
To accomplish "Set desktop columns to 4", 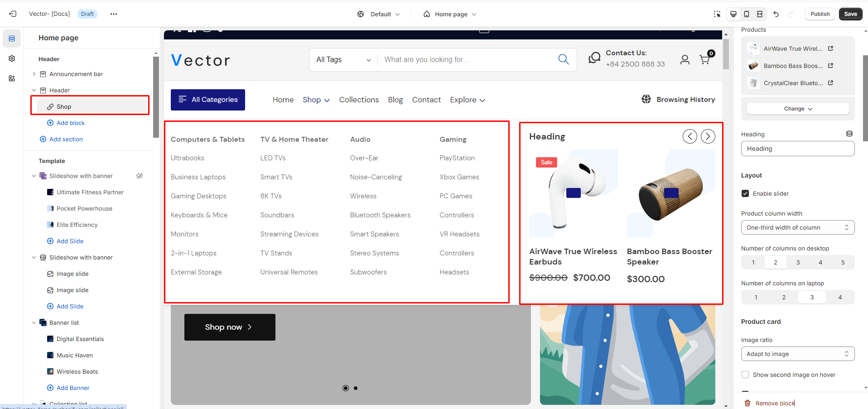I will pyautogui.click(x=820, y=262).
